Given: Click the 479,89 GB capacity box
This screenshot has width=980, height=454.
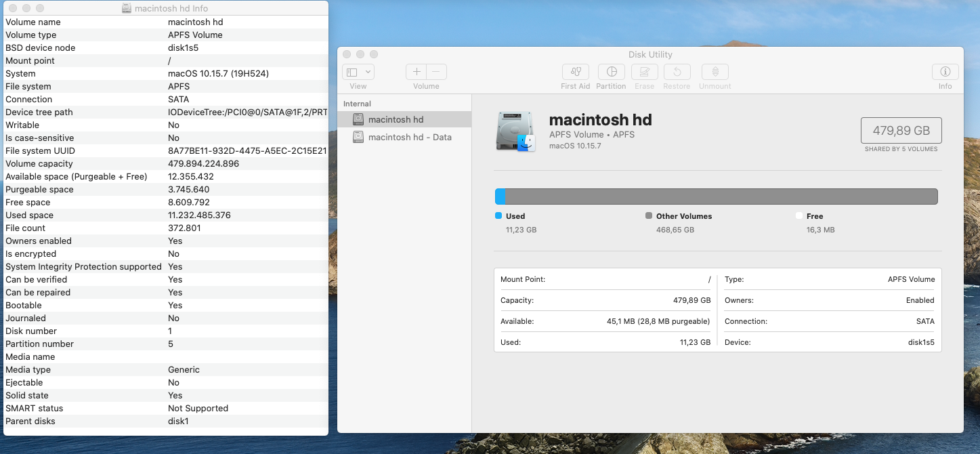Looking at the screenshot, I should click(901, 131).
